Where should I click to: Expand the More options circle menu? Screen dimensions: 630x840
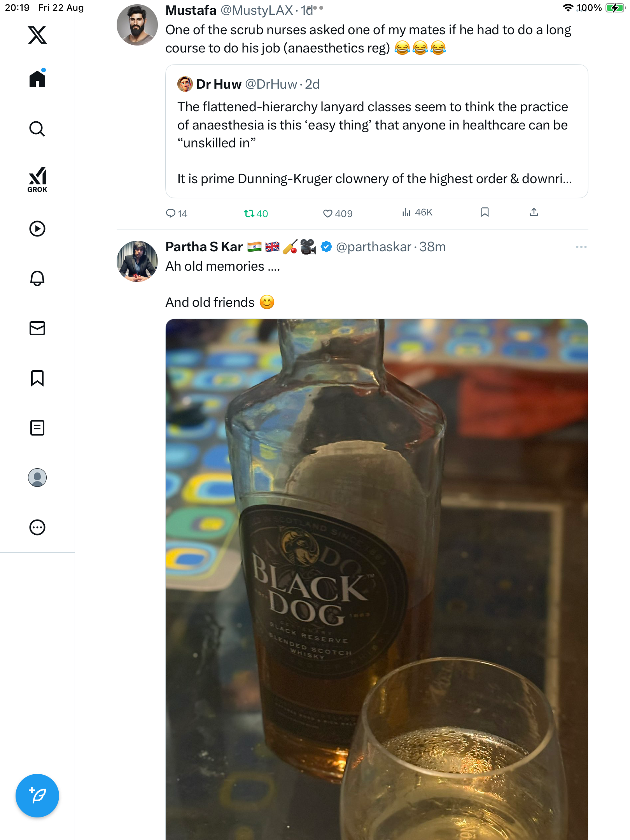pyautogui.click(x=37, y=527)
